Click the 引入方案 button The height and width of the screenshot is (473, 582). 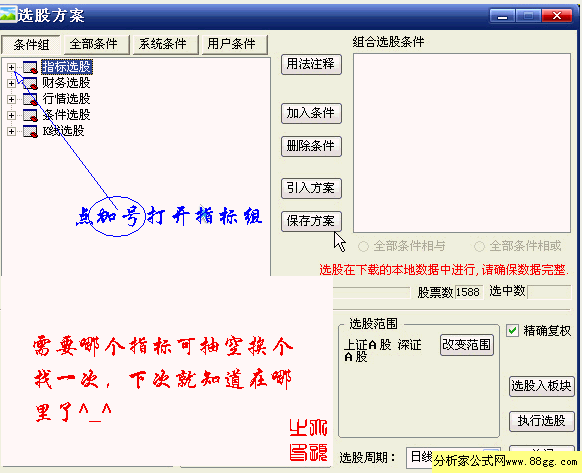click(x=311, y=188)
